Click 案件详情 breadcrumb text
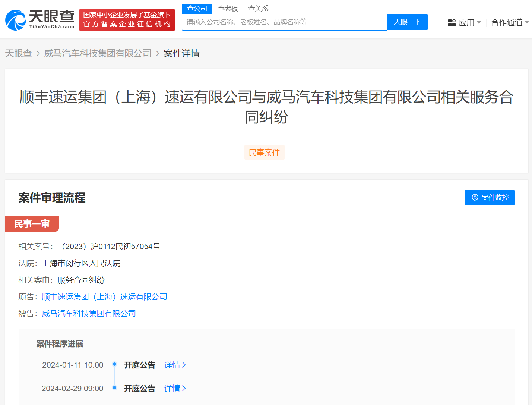Screen dimensions: 532x405 [x=181, y=53]
